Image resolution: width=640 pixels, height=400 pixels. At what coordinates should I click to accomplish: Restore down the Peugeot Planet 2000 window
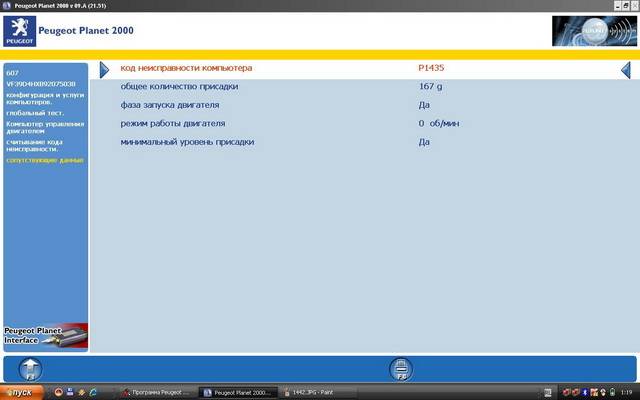pos(627,6)
